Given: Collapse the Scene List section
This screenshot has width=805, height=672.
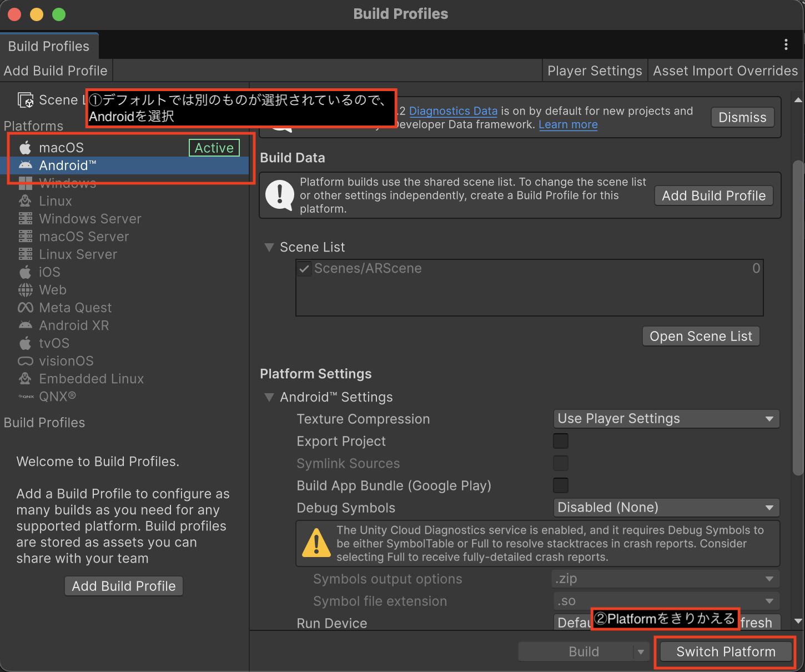Looking at the screenshot, I should 269,248.
